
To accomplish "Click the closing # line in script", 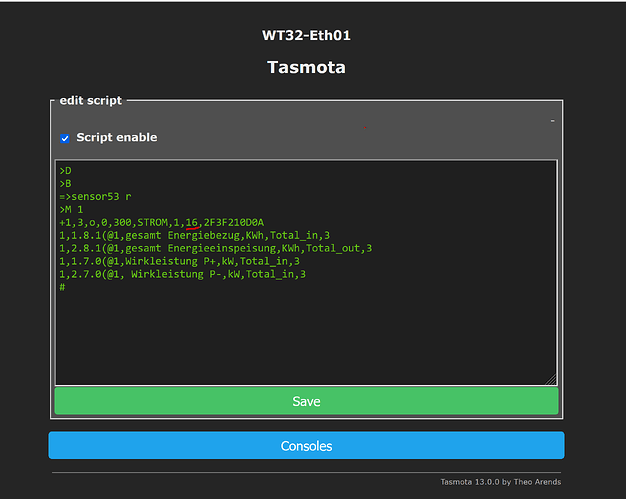I will [x=62, y=287].
